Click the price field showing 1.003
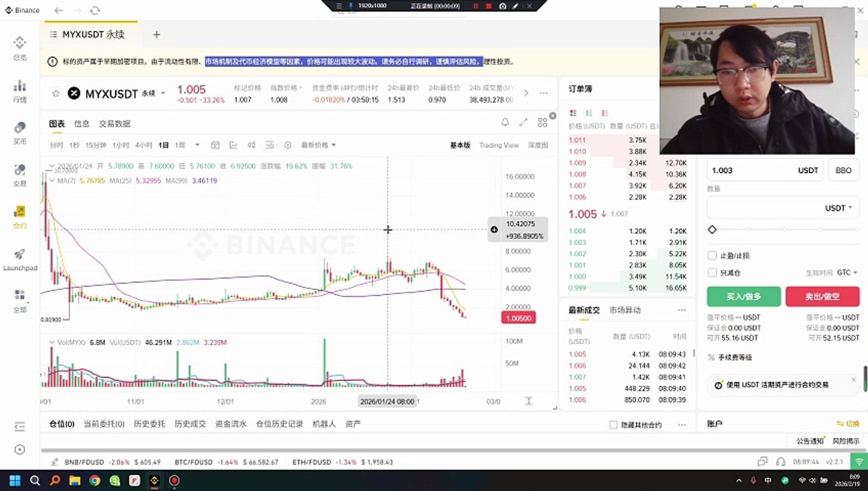868x491 pixels. [x=765, y=170]
